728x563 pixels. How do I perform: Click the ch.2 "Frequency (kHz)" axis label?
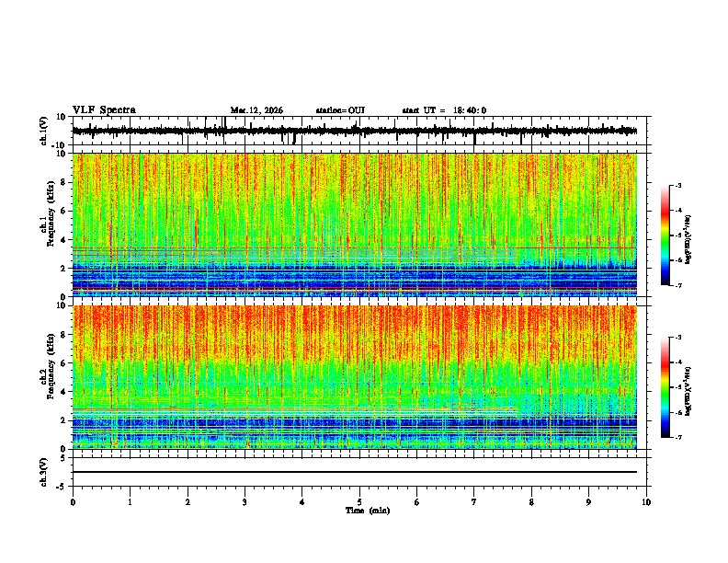click(x=51, y=366)
